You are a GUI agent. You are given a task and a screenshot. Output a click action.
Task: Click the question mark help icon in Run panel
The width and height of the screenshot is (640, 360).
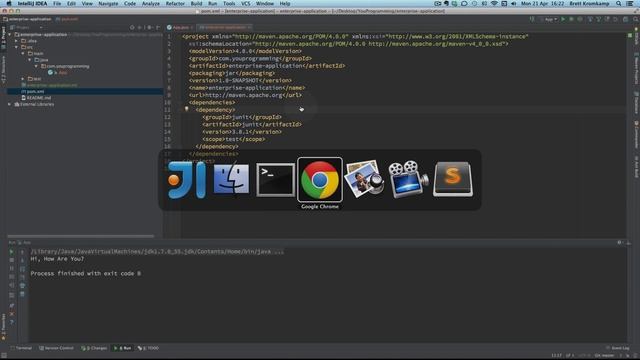[11, 322]
